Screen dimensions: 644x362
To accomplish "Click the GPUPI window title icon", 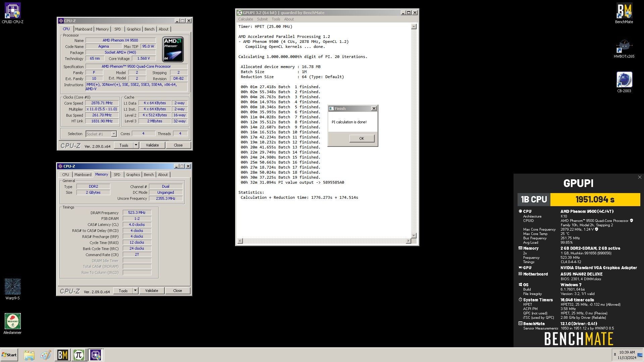I will coord(239,13).
